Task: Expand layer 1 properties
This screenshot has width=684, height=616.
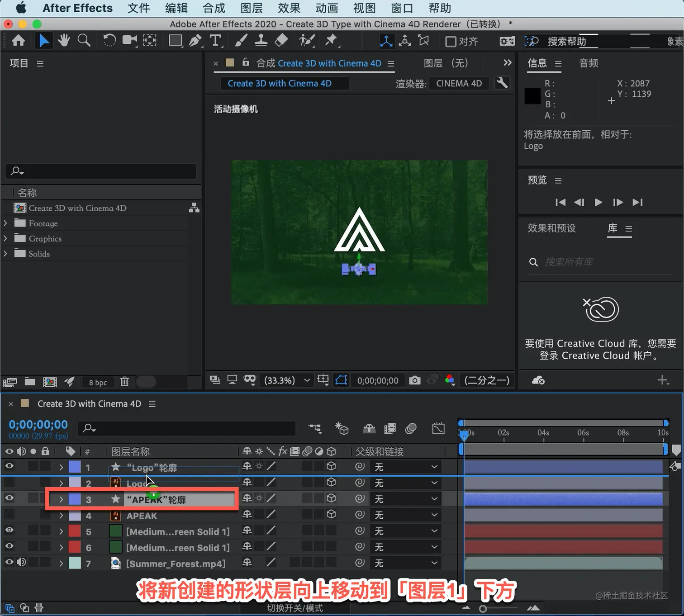Action: (x=61, y=467)
